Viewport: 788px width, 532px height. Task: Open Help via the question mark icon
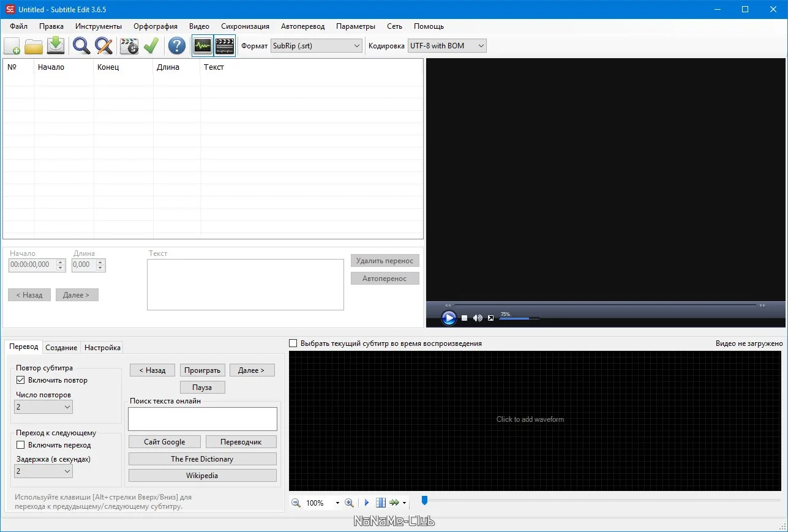(x=177, y=46)
